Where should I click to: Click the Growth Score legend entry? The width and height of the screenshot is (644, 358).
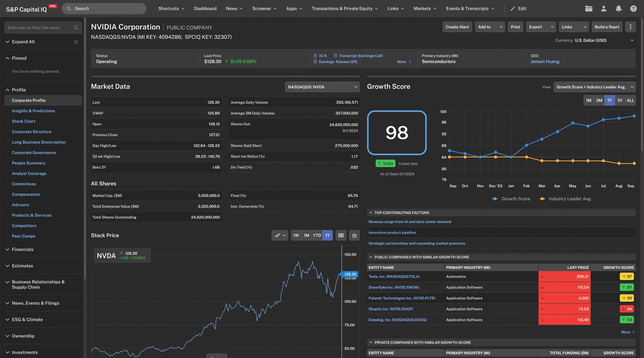click(x=511, y=199)
